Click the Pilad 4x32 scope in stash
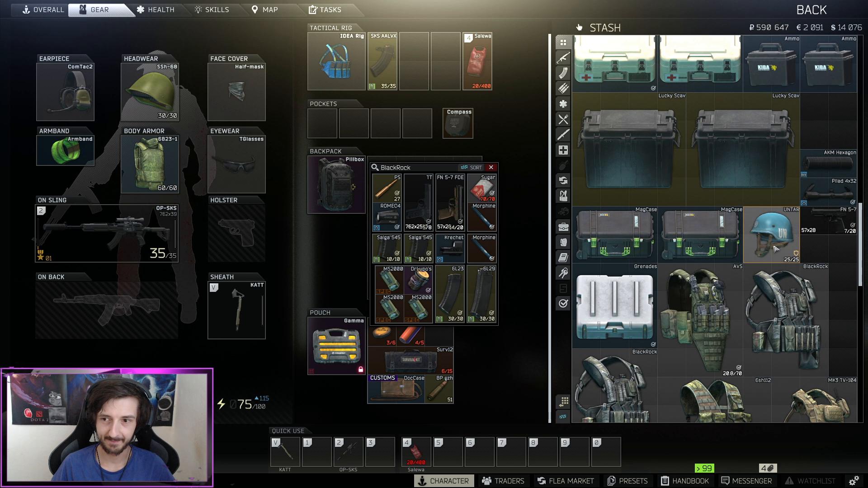 pos(829,192)
